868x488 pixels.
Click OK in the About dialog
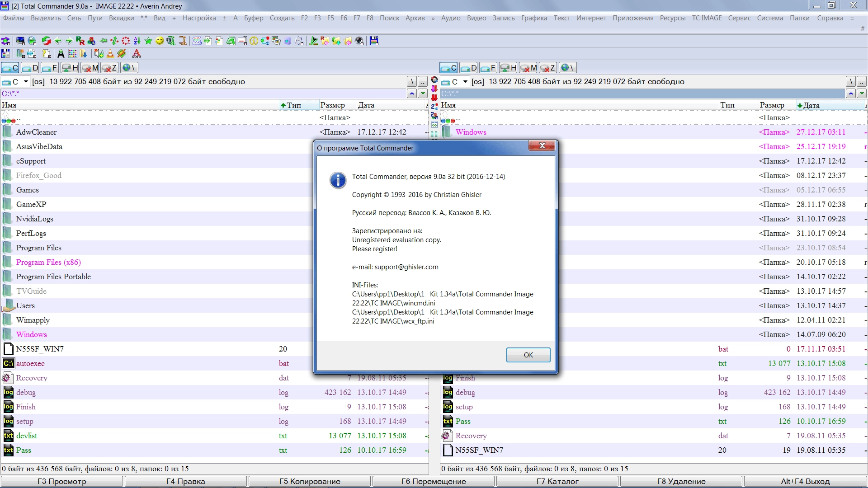pyautogui.click(x=528, y=355)
